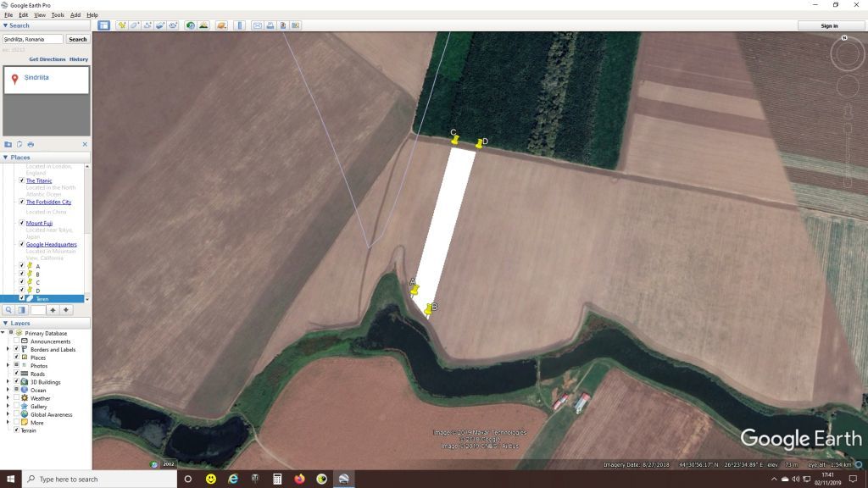The image size is (868, 488).
Task: Open the Tools menu
Action: click(x=58, y=15)
